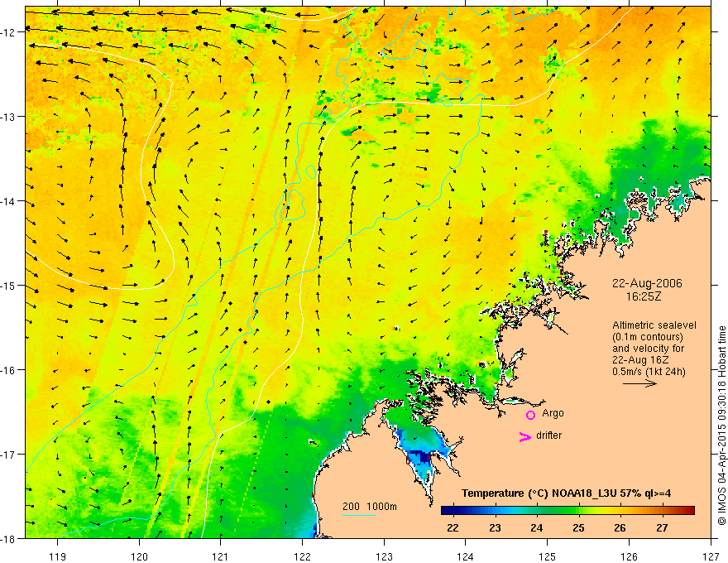Click the '0.5m/s (1kt 24h)' scale label

tap(649, 372)
